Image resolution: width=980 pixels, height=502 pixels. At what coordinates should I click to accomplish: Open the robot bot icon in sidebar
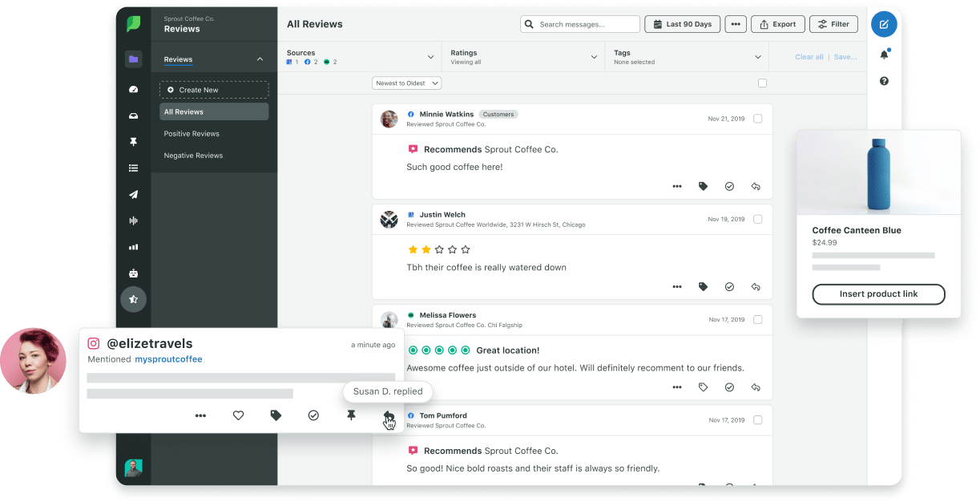coord(133,273)
